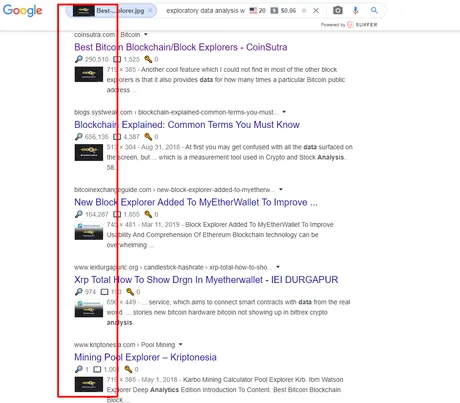
Task: Click the 656,135 traffic value
Action: pos(97,137)
